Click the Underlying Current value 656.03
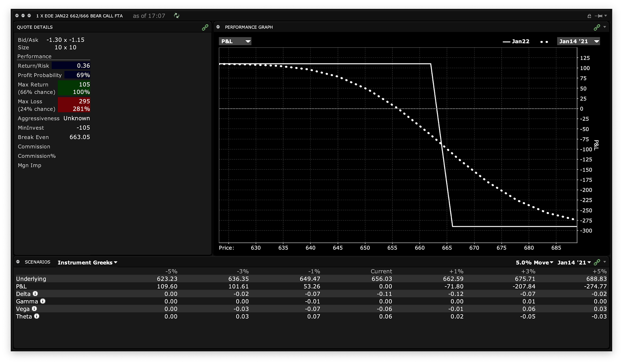 point(382,279)
